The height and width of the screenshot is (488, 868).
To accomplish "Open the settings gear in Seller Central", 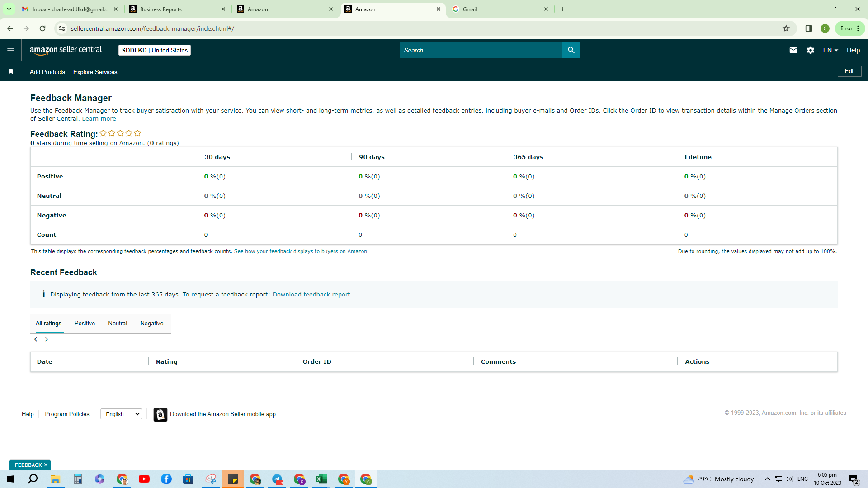I will click(x=811, y=50).
